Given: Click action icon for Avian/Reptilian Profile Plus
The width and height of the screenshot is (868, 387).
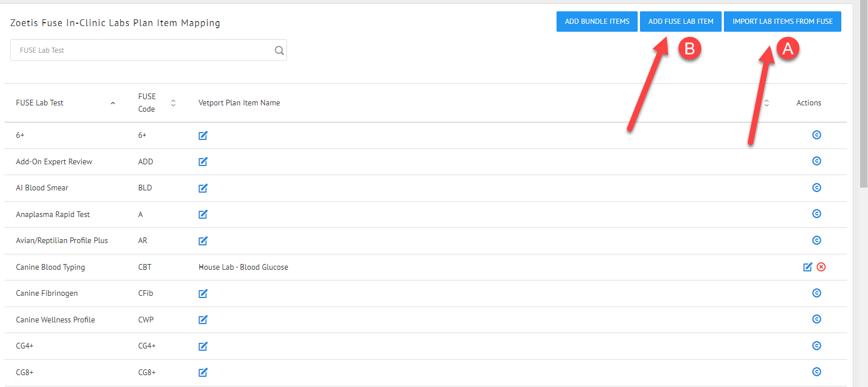Looking at the screenshot, I should click(x=817, y=240).
